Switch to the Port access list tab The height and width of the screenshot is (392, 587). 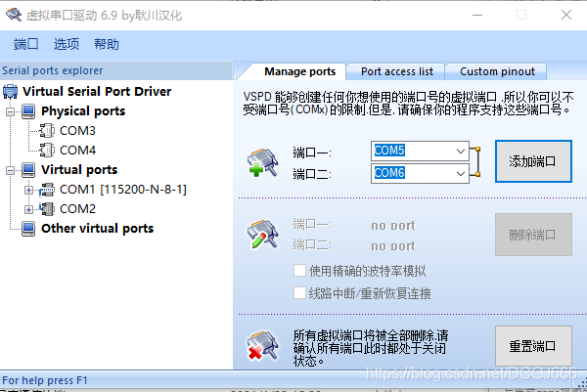click(x=397, y=71)
